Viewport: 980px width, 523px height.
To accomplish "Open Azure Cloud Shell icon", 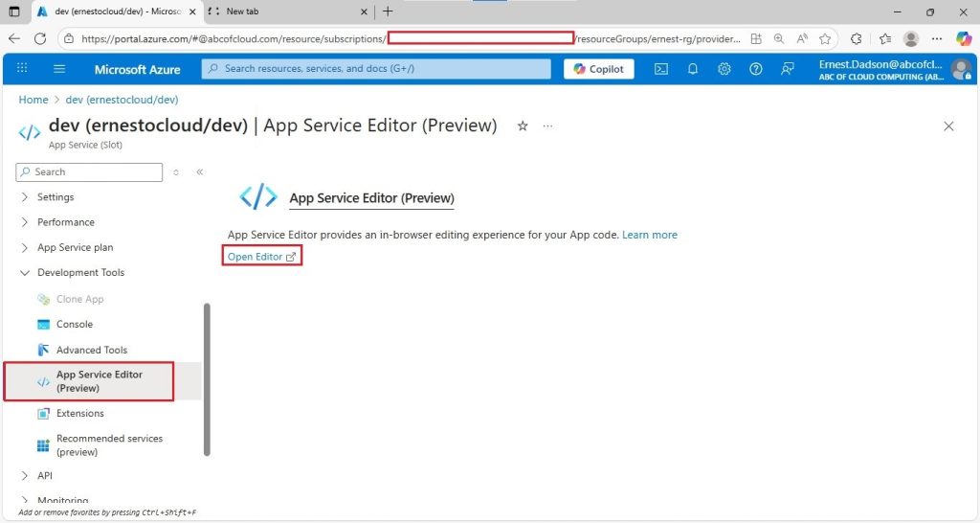I will (660, 69).
